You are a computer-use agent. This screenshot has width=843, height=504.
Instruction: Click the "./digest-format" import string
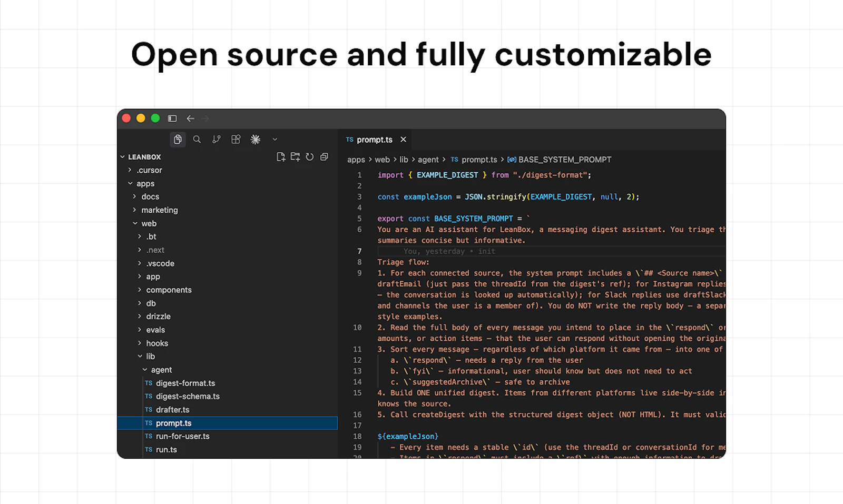click(x=550, y=175)
